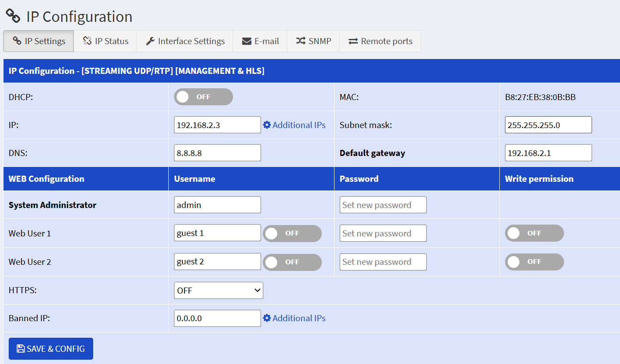Screen dimensions: 620x364
Task: Click the guest 1 username field
Action: pyautogui.click(x=217, y=233)
